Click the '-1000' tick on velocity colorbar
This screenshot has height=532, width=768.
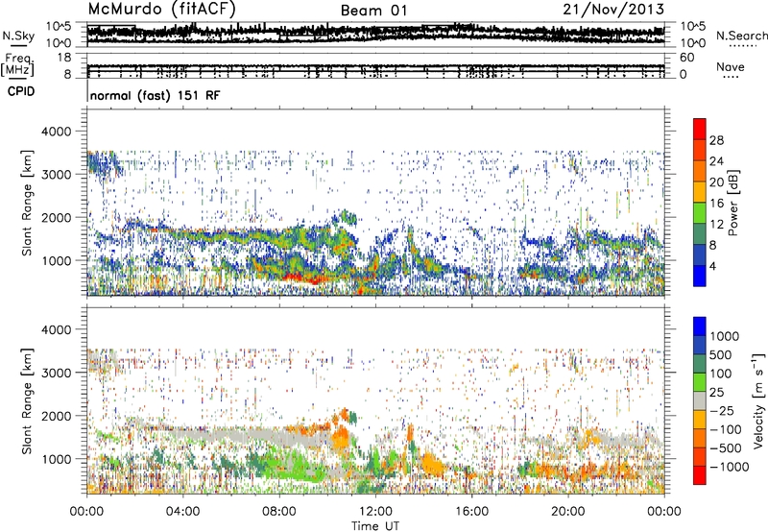tap(730, 467)
